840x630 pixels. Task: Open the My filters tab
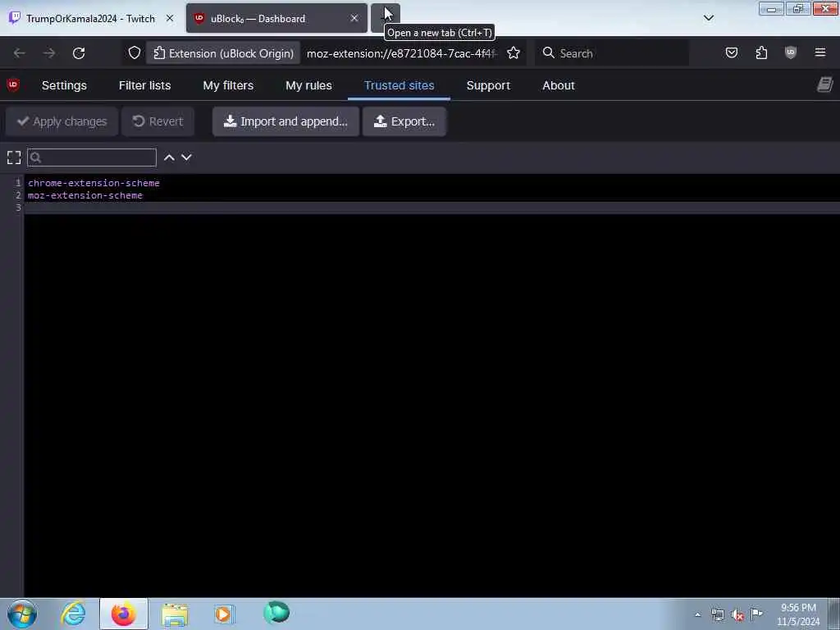[228, 85]
